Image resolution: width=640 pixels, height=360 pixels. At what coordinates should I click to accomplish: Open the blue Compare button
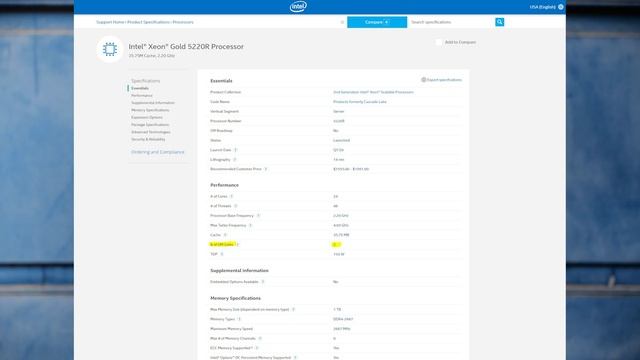(x=377, y=22)
